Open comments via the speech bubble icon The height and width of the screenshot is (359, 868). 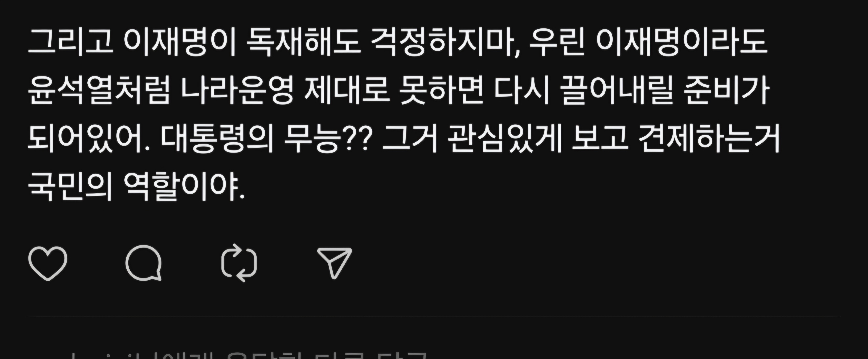[144, 263]
